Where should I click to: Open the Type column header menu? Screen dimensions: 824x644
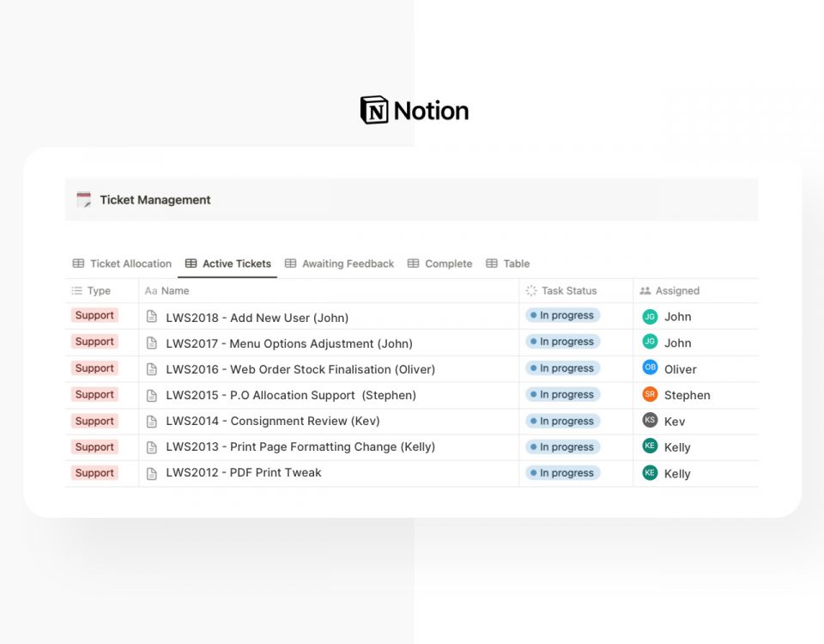tap(99, 291)
